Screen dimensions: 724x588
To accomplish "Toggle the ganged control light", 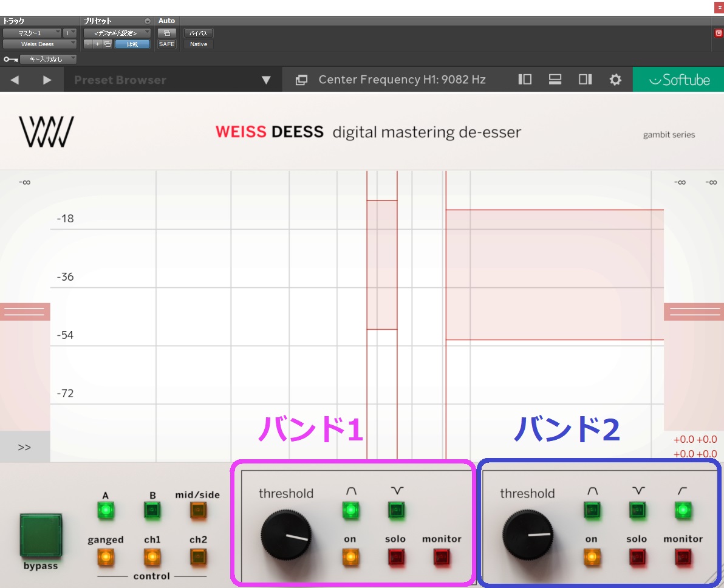I will click(106, 555).
